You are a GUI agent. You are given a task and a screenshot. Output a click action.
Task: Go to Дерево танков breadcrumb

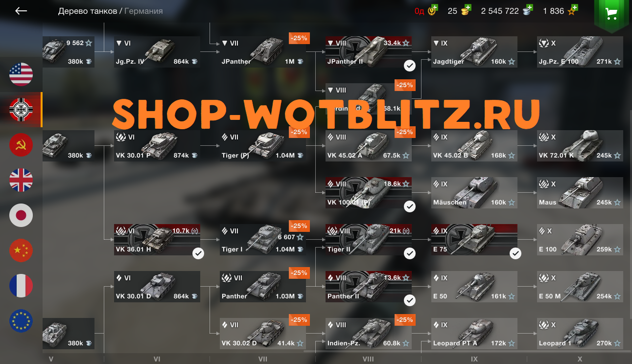[x=87, y=11]
